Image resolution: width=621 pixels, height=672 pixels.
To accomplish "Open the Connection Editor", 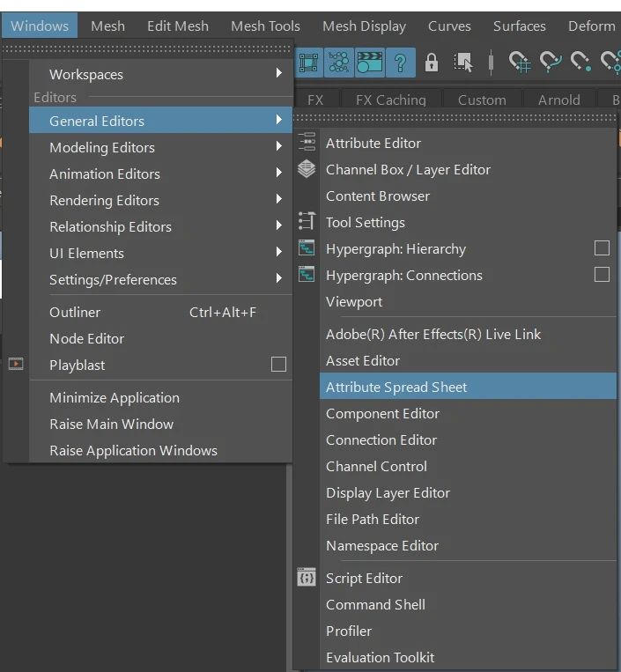I will click(468, 439).
